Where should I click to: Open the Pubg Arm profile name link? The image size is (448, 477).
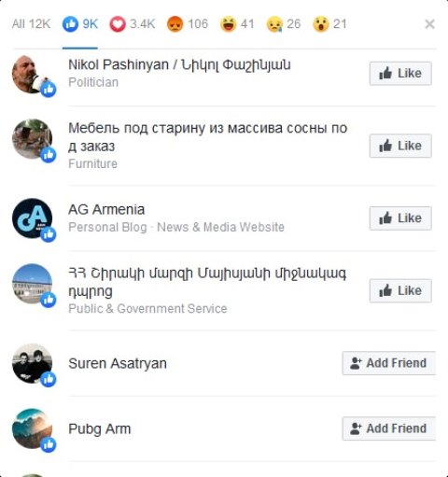click(100, 428)
